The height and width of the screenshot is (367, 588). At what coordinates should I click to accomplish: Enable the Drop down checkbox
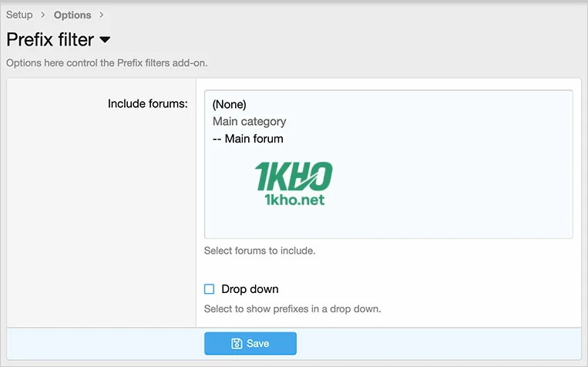[x=209, y=289]
